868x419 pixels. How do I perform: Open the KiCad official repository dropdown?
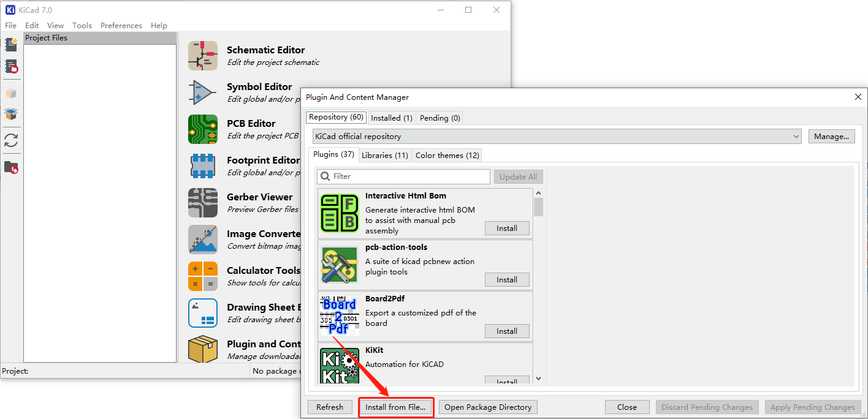(557, 136)
